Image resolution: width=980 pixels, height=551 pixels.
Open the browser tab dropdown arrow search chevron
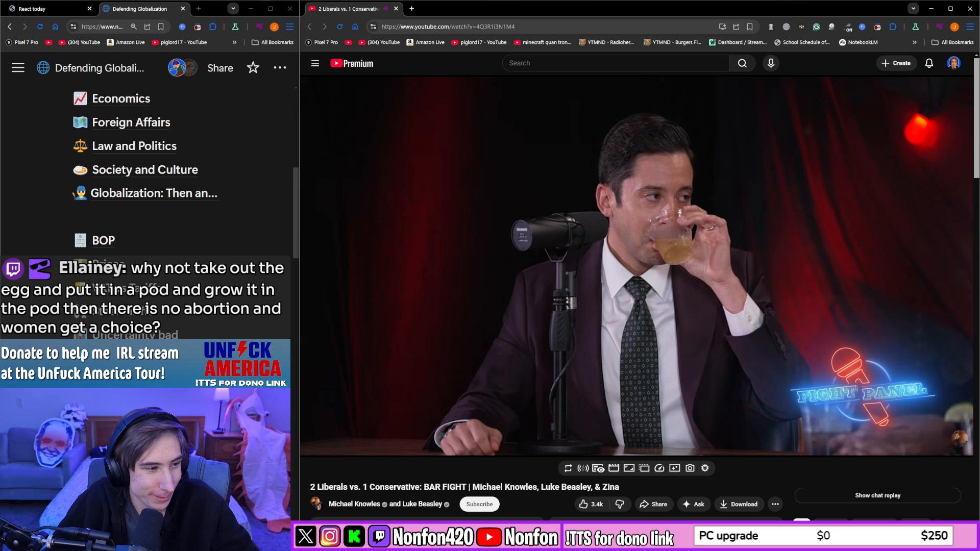click(x=233, y=9)
